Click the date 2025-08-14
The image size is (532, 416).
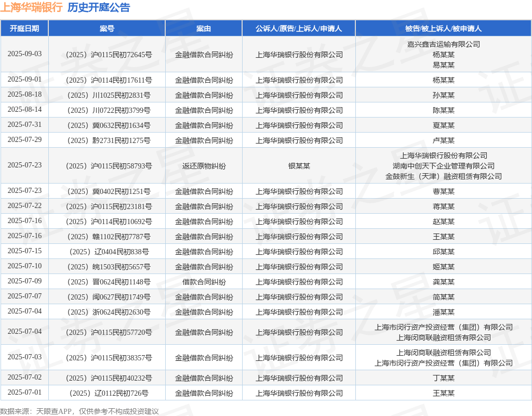tap(24, 109)
